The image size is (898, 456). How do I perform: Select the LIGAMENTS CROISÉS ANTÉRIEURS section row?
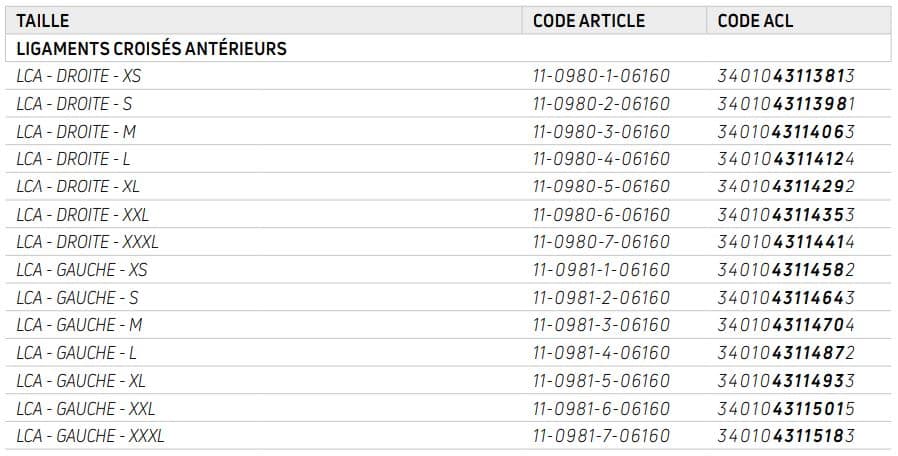click(151, 48)
